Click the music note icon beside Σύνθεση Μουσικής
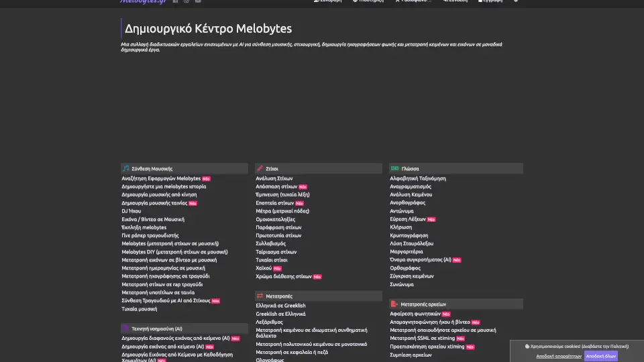Screen dimensions: 644x362 [125, 168]
